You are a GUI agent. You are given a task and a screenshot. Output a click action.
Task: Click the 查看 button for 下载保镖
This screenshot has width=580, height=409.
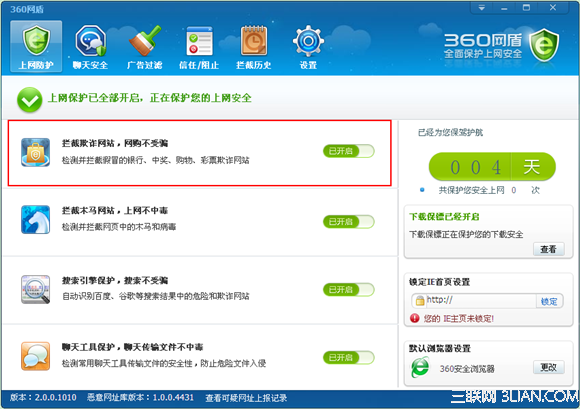[549, 249]
